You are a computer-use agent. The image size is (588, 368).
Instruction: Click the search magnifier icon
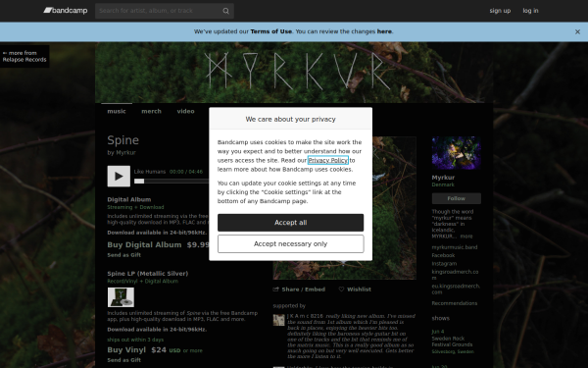pos(225,11)
